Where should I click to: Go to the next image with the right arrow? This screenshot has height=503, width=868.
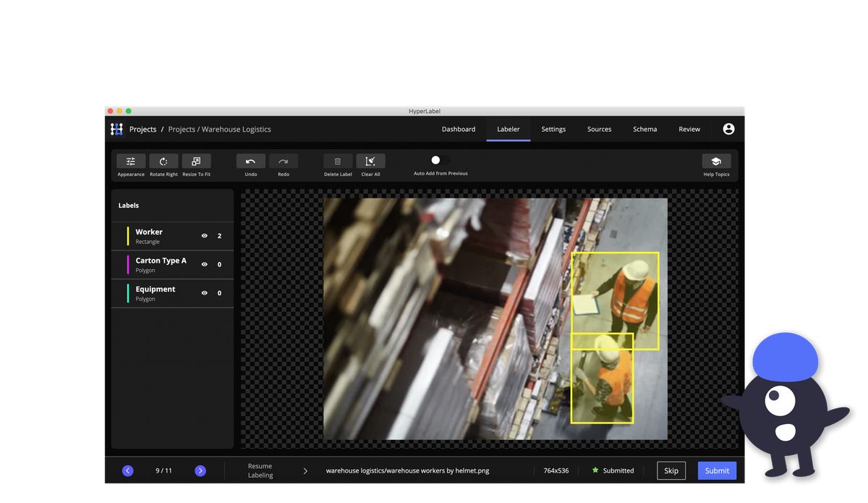click(x=200, y=470)
